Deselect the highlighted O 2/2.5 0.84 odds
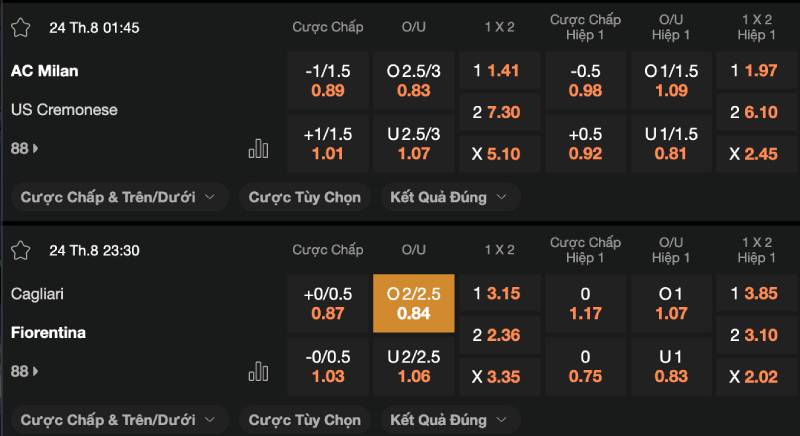Screen dimensions: 800x436 coord(413,304)
